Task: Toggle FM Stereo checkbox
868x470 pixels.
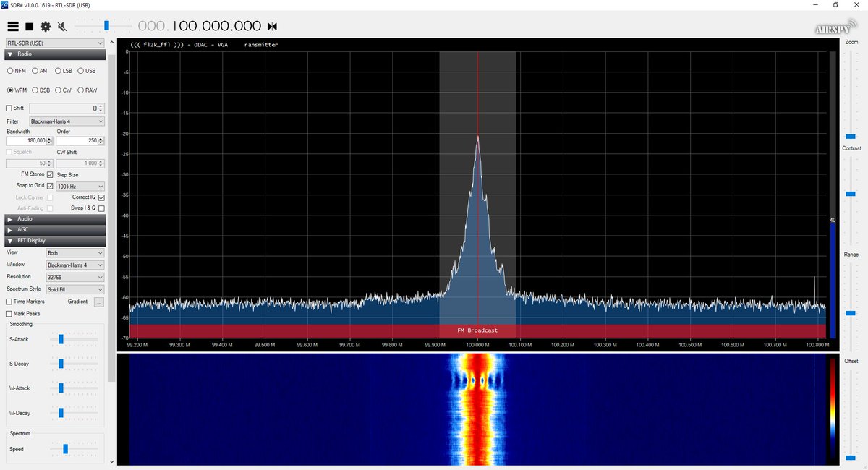Action: [x=50, y=175]
